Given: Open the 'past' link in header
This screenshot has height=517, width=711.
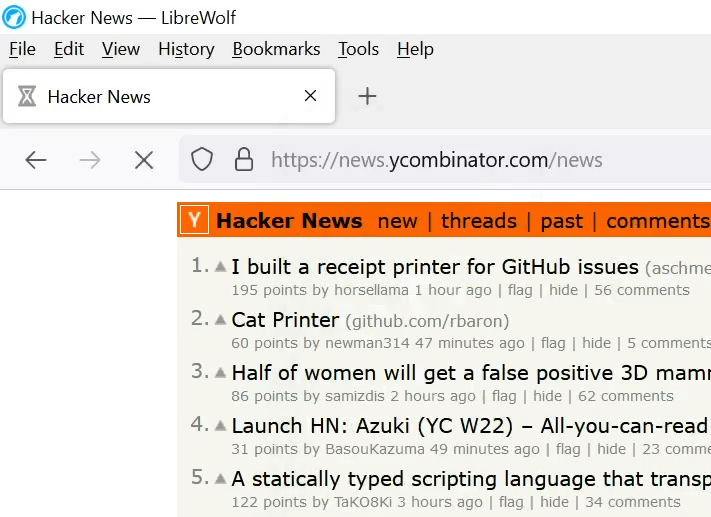Looking at the screenshot, I should pyautogui.click(x=561, y=221).
